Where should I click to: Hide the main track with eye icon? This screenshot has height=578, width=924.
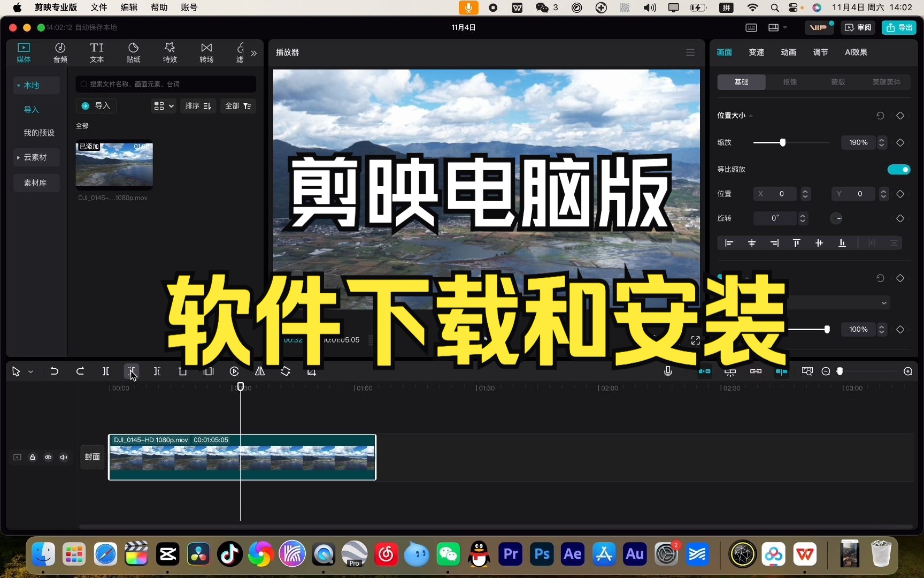click(48, 457)
